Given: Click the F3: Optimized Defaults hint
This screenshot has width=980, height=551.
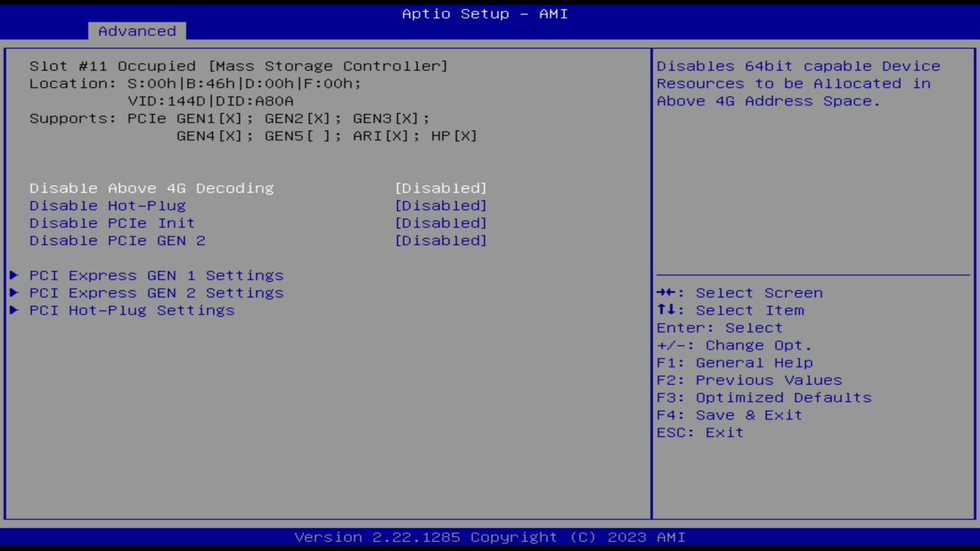Looking at the screenshot, I should (x=764, y=398).
